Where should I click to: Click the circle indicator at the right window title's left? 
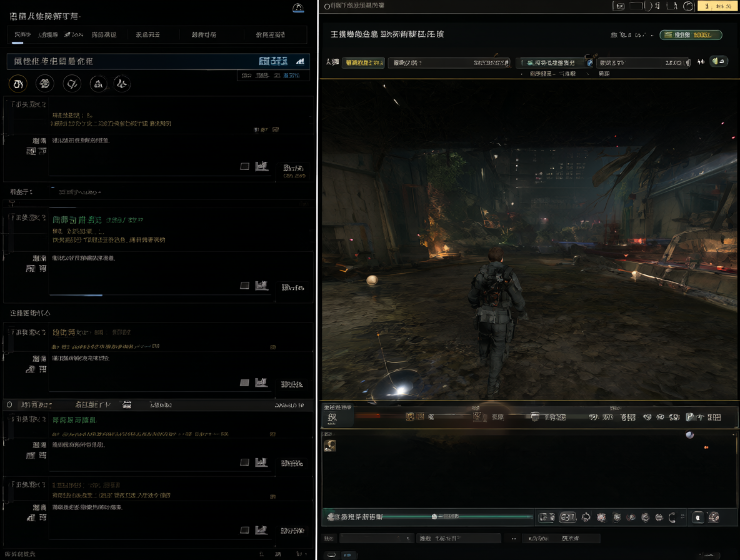pyautogui.click(x=327, y=6)
